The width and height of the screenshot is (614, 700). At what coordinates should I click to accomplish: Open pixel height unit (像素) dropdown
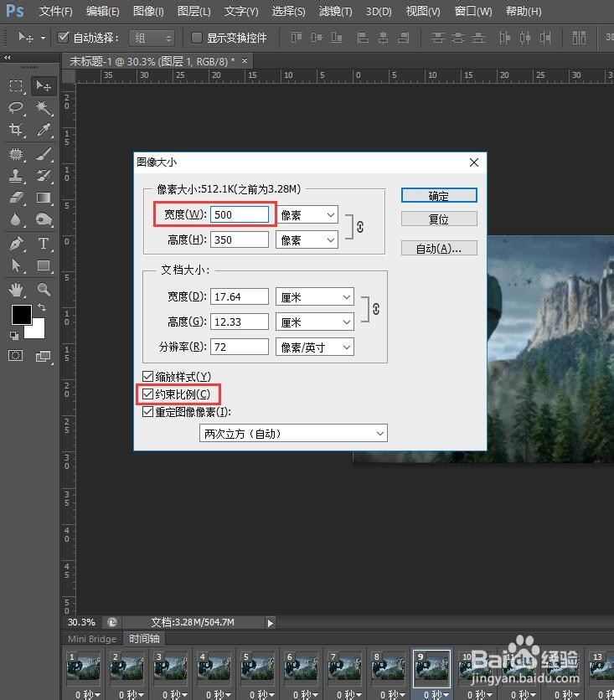click(307, 240)
